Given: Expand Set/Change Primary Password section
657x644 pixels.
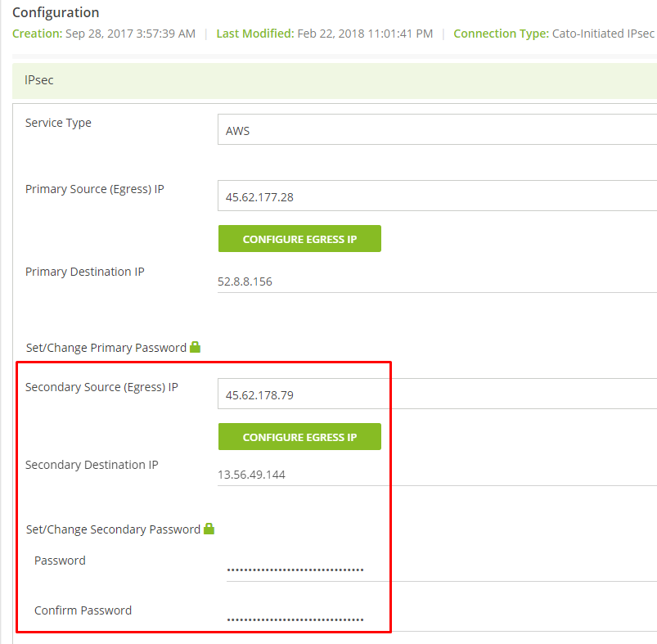Looking at the screenshot, I should pyautogui.click(x=106, y=348).
